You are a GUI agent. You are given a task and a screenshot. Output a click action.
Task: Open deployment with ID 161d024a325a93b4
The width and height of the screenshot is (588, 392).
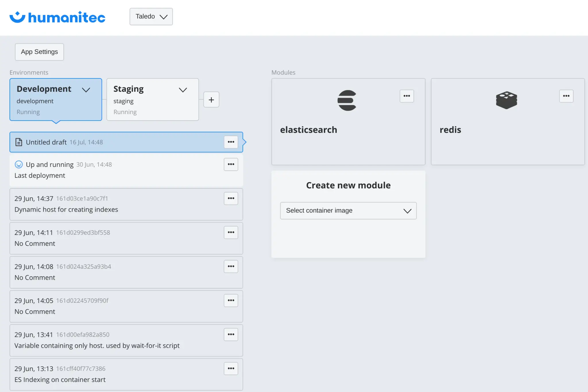(126, 273)
